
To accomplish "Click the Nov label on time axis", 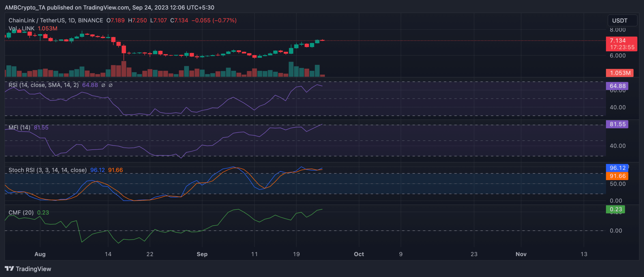I will (521, 254).
